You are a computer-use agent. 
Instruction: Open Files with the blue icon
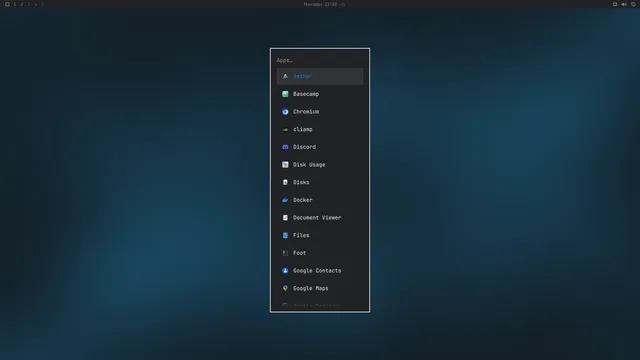coord(285,236)
